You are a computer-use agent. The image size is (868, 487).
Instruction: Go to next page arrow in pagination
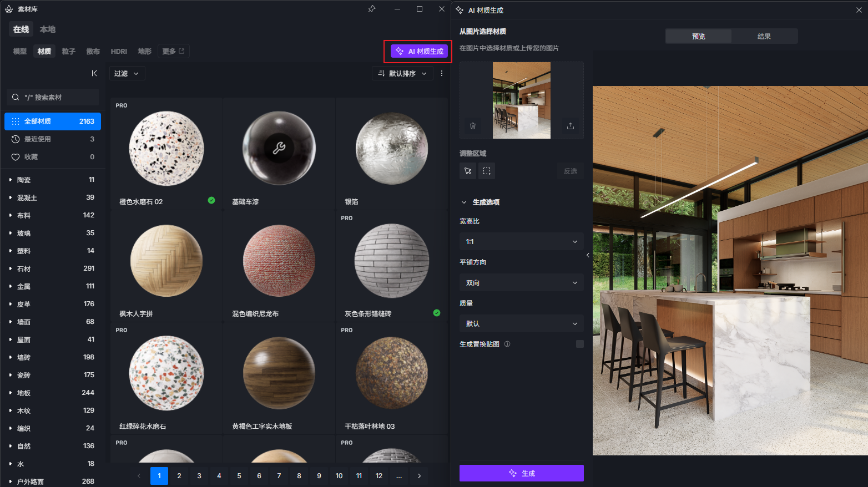pyautogui.click(x=419, y=476)
